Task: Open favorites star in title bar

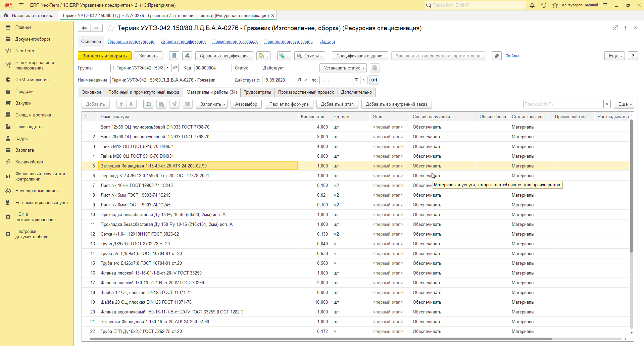Action: (x=555, y=5)
